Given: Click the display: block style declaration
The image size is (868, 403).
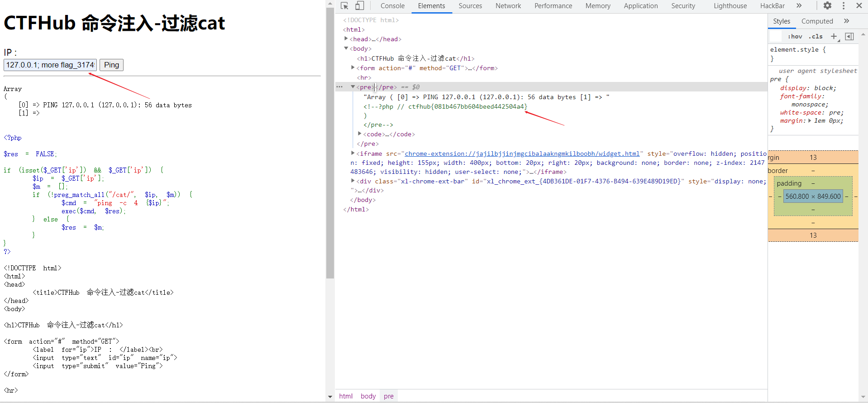Looking at the screenshot, I should [x=808, y=88].
